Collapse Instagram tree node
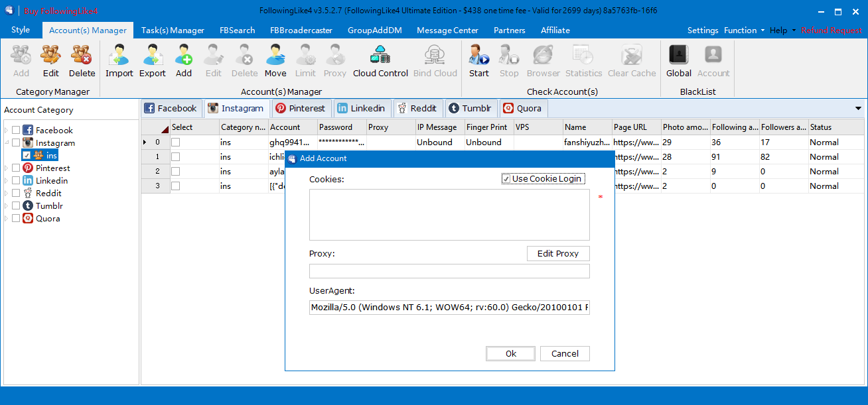The width and height of the screenshot is (868, 405). coord(7,143)
